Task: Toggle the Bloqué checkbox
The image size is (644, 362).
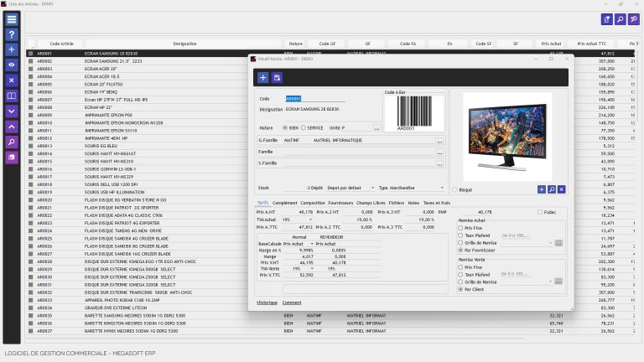Action: point(454,189)
